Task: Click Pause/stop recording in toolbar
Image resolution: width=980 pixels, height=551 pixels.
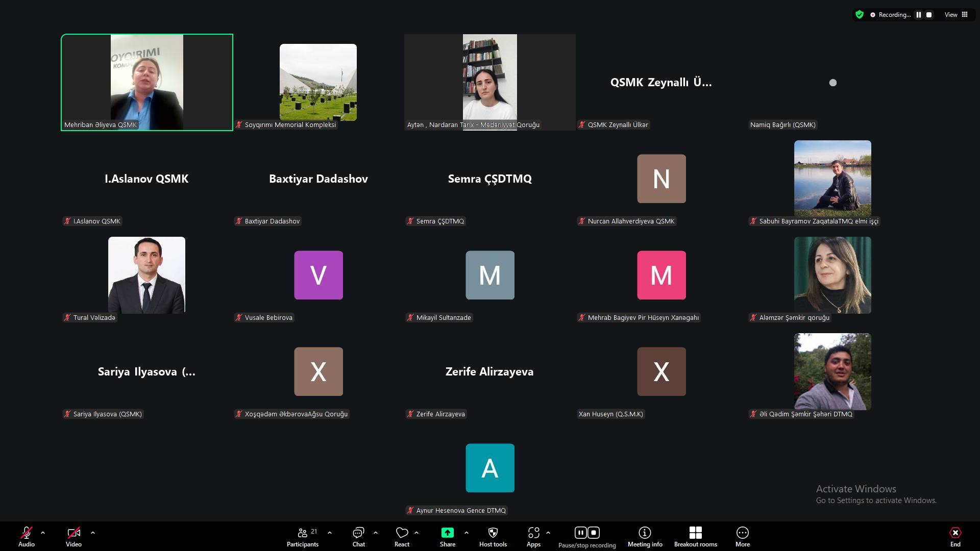Action: tap(587, 537)
